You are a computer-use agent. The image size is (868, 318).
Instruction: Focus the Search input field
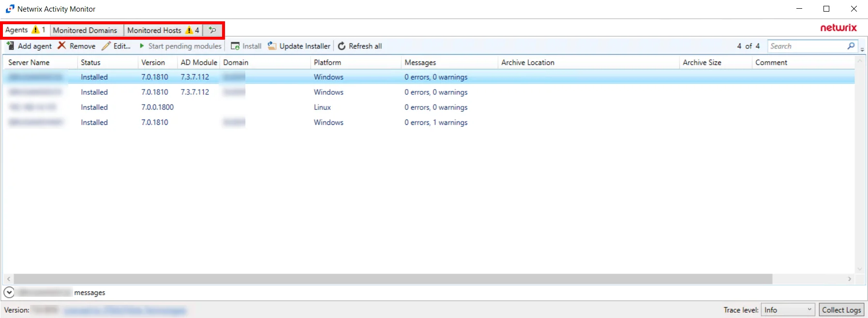[808, 46]
